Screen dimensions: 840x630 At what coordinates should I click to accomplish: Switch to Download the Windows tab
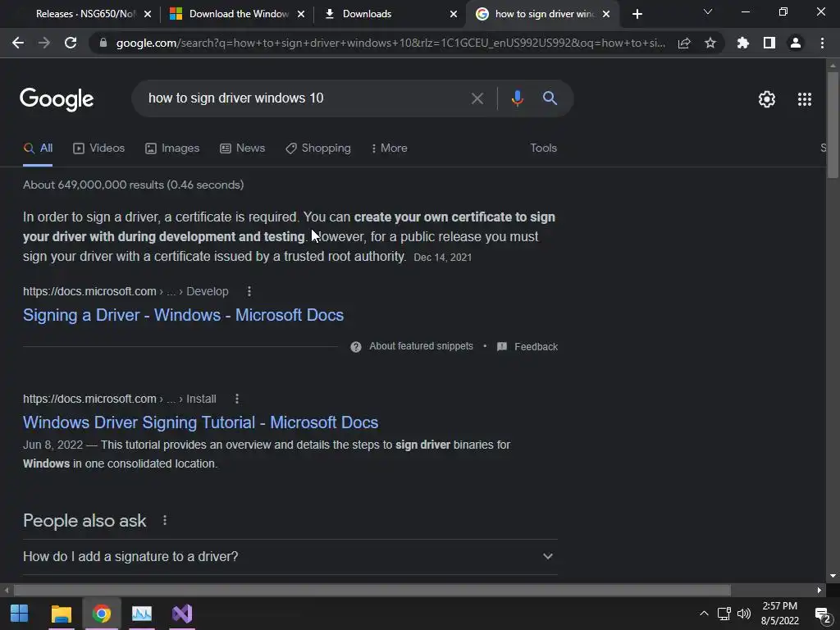239,14
